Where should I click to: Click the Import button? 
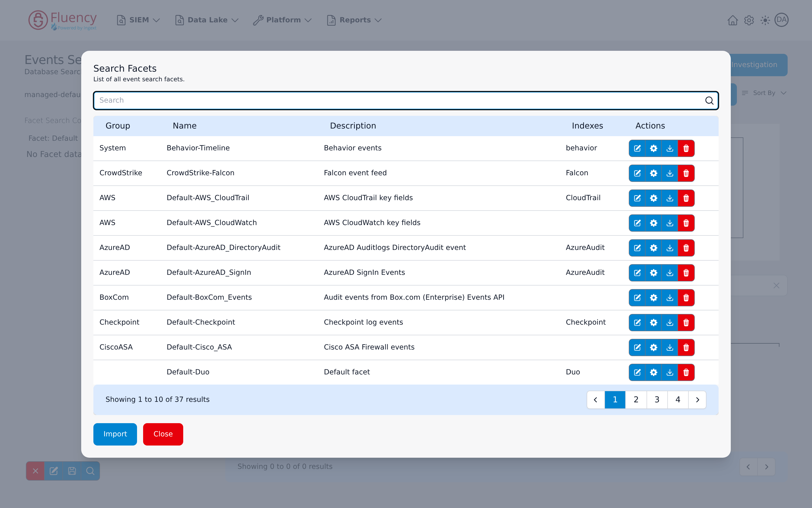(x=115, y=434)
